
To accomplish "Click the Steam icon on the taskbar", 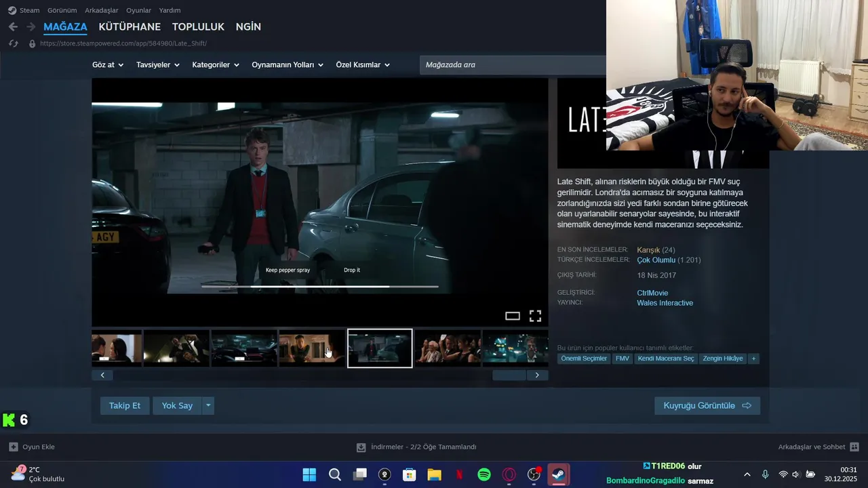I will [559, 474].
